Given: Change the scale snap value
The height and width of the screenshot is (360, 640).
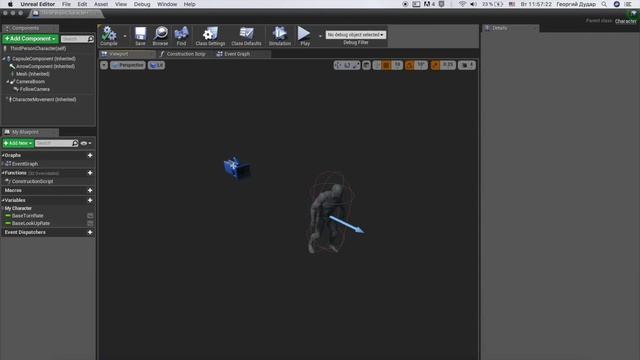Looking at the screenshot, I should [448, 65].
